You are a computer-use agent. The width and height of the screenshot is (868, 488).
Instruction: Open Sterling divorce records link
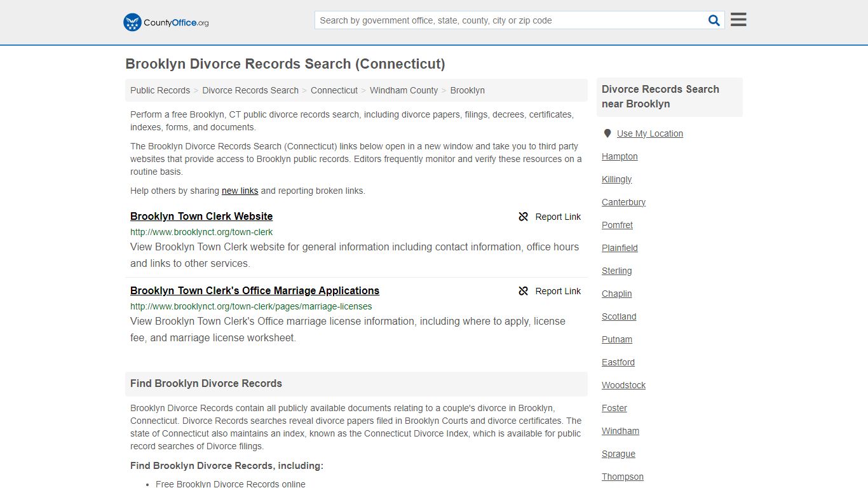(617, 271)
